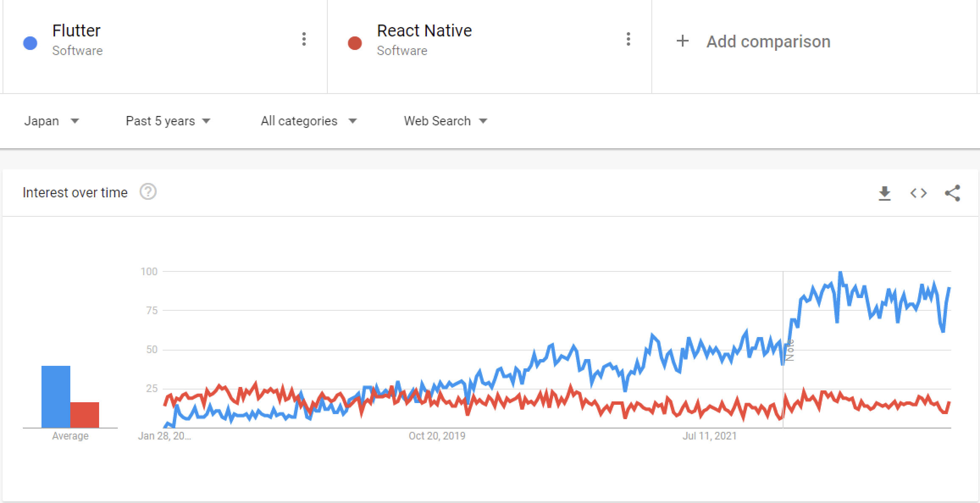Download the interest over time data

(884, 193)
